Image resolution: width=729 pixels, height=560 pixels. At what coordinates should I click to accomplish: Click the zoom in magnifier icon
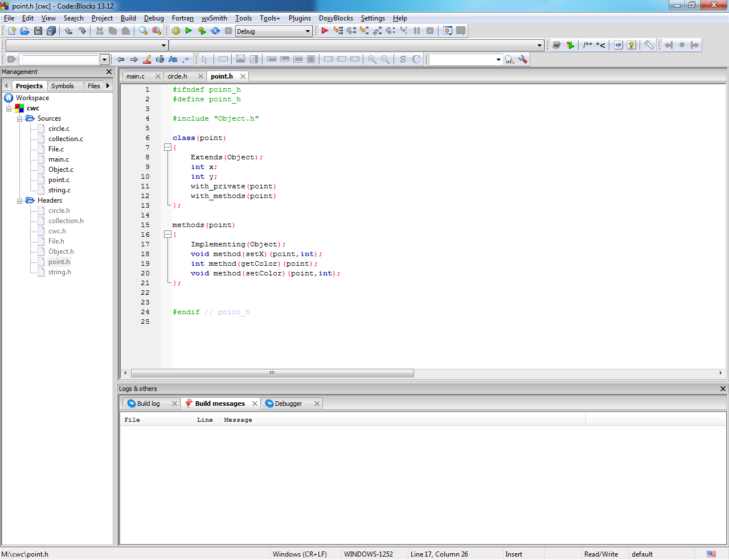click(x=372, y=59)
